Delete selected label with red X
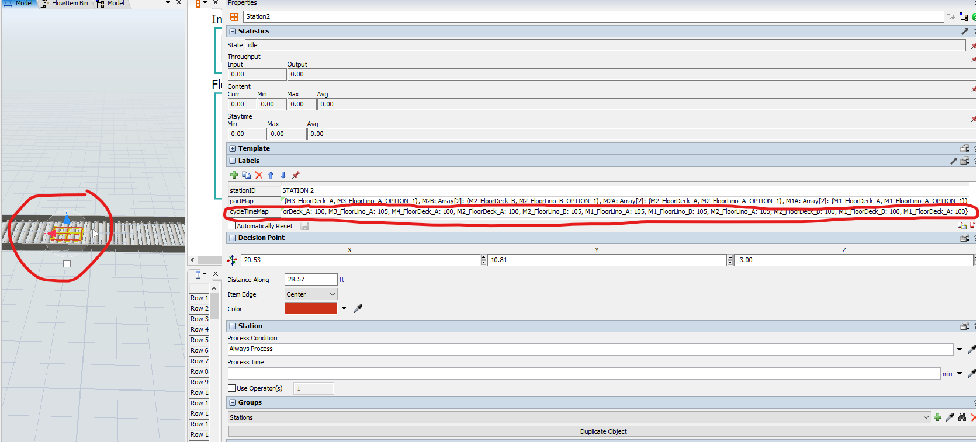The image size is (980, 442). coord(259,175)
